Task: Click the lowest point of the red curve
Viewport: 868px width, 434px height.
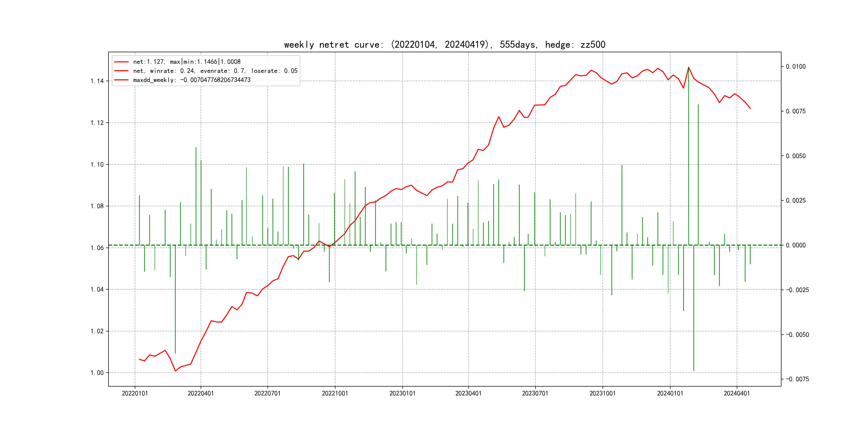Action: tap(175, 371)
